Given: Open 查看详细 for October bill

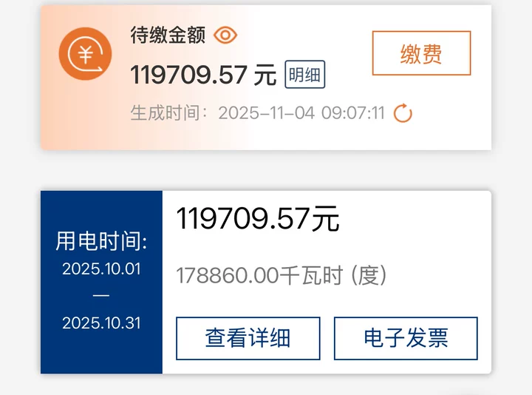Looking at the screenshot, I should point(248,338).
